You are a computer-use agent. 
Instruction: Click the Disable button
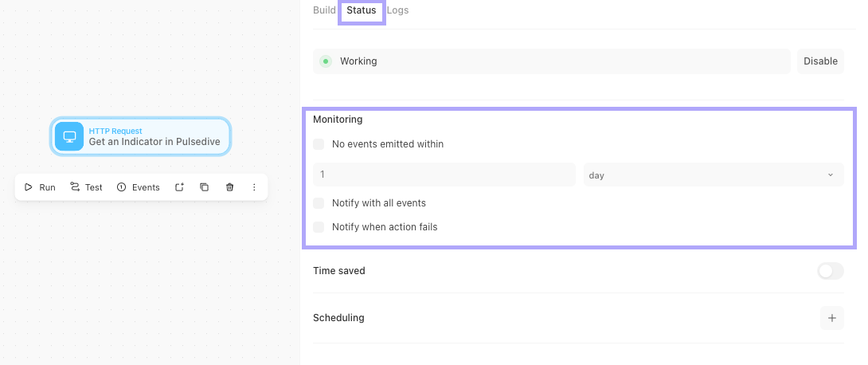pos(820,61)
